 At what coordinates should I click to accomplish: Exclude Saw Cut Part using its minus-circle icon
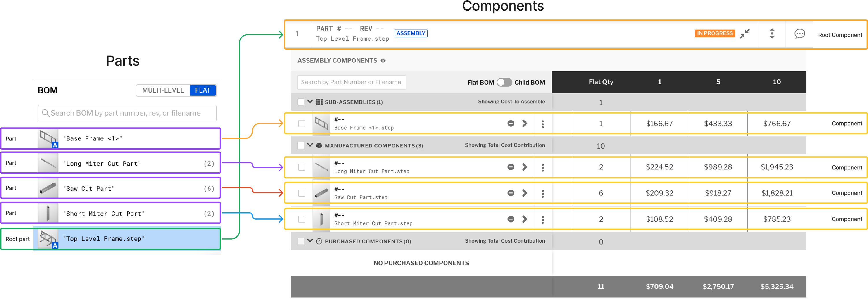pos(511,193)
